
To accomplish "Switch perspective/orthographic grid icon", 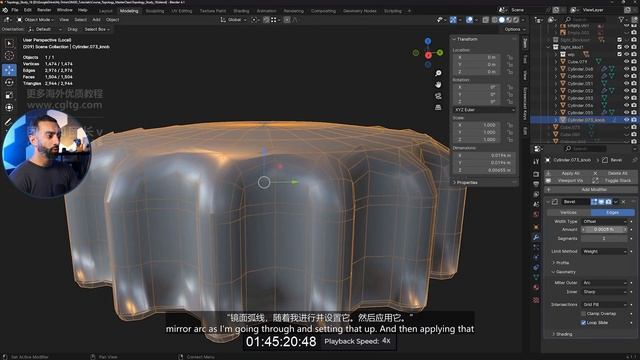I will point(438,107).
